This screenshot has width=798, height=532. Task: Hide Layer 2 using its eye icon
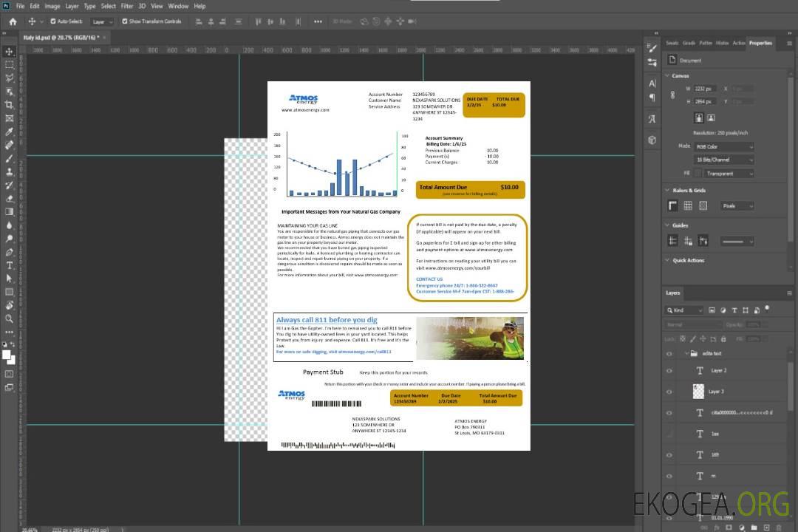[x=669, y=371]
